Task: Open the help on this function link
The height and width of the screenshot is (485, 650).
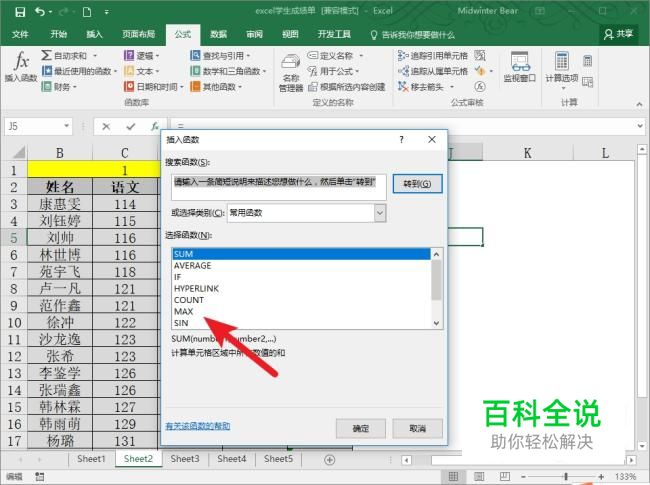Action: 198,426
